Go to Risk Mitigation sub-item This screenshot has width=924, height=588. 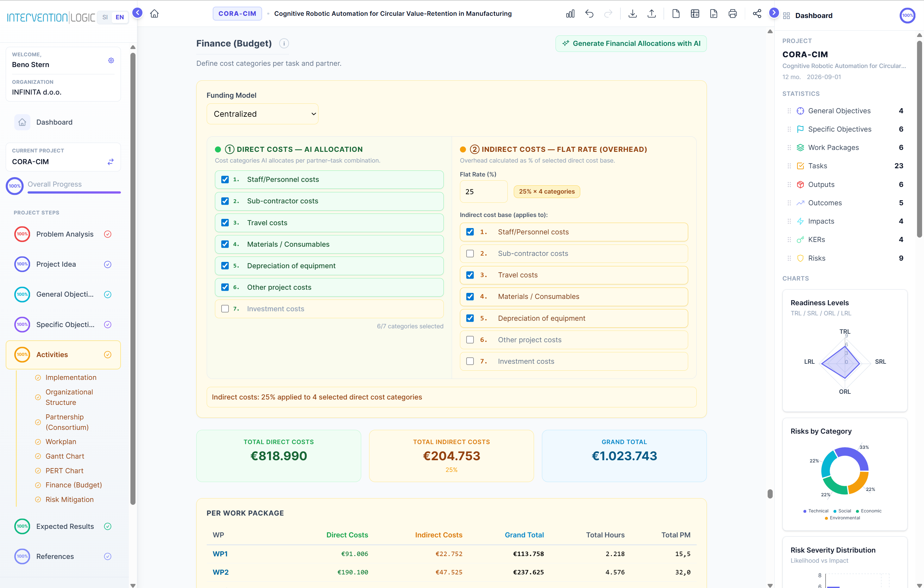[x=69, y=499]
